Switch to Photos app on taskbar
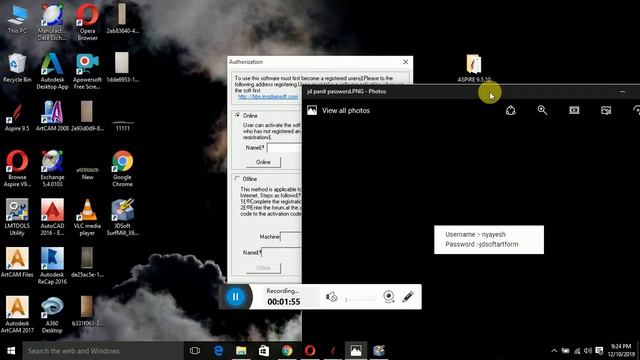The height and width of the screenshot is (360, 640). coord(356,351)
